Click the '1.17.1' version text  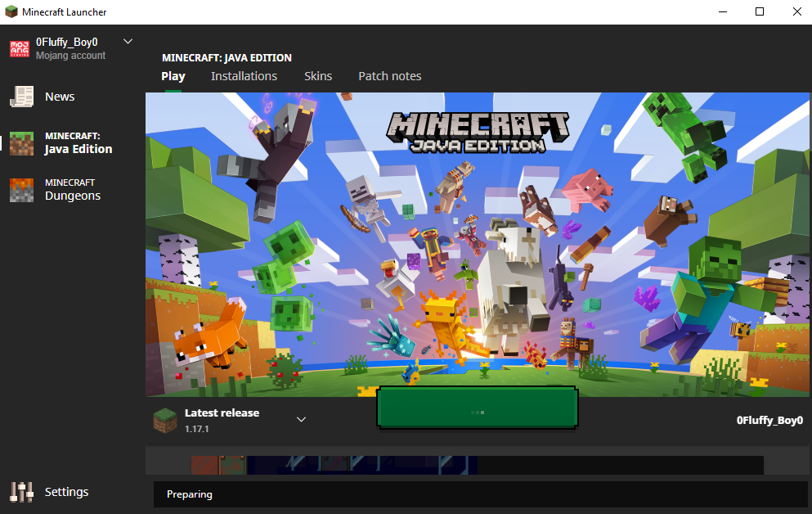pos(197,429)
